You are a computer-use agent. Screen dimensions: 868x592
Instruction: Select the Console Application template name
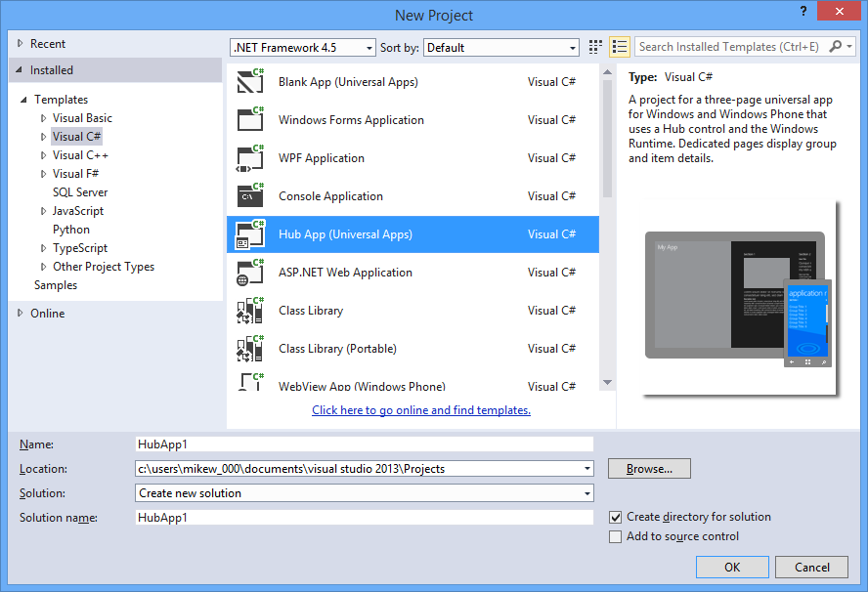[330, 195]
